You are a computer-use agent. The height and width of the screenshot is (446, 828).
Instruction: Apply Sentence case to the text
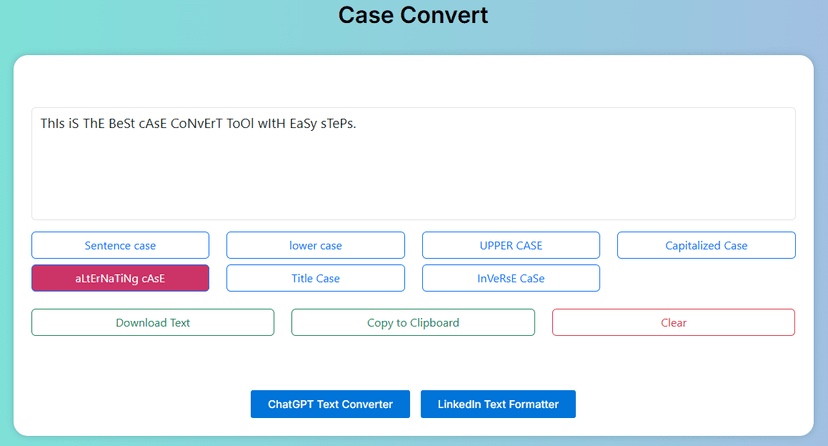(120, 245)
